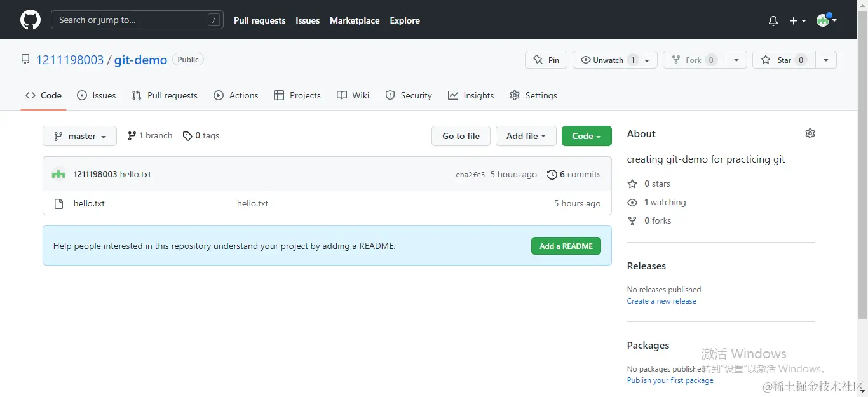Open latest commit message hello.txt
Screen dimensions: 868x397
coord(135,174)
